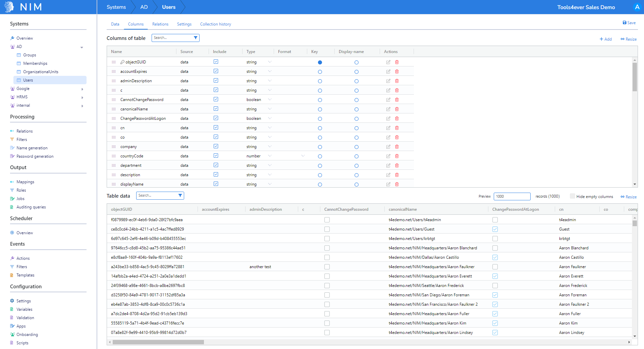644x349 pixels.
Task: Delete the accountExpires column
Action: [397, 71]
